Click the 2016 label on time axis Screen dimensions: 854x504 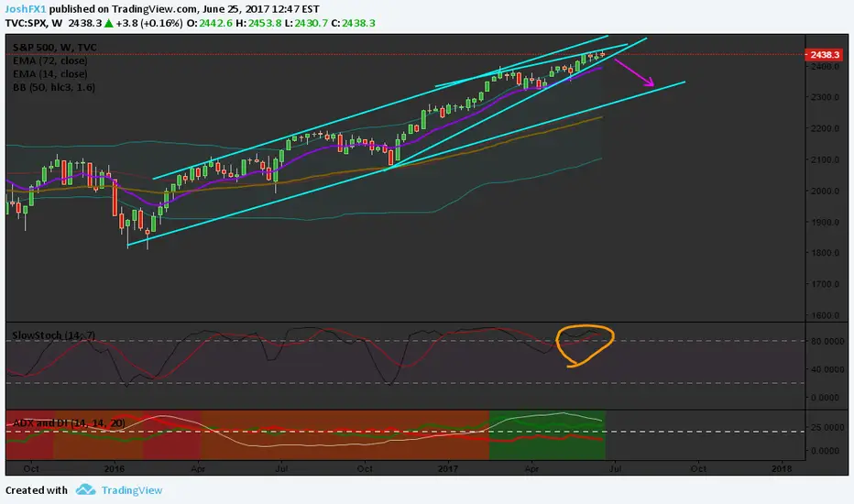tap(115, 468)
